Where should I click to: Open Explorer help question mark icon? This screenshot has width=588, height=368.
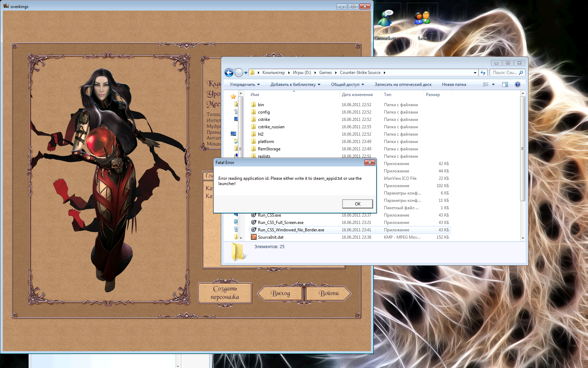click(x=518, y=84)
